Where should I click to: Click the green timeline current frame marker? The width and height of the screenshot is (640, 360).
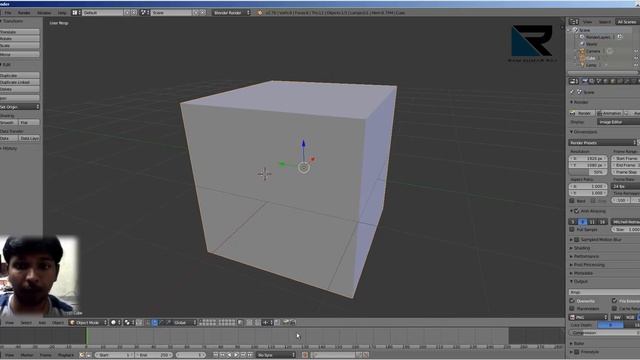tap(87, 336)
